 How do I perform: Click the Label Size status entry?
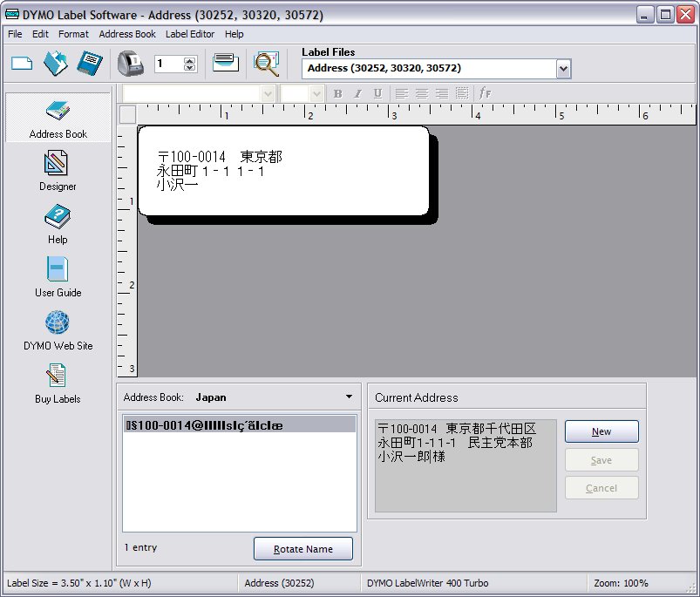(79, 583)
